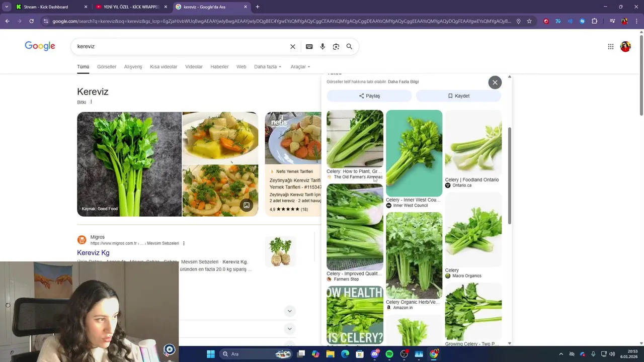644x362 pixels.
Task: Go to Google home via the logo
Action: [x=40, y=46]
